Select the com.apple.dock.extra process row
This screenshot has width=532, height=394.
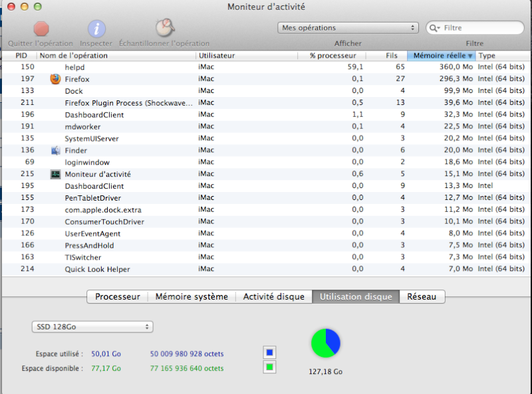tap(267, 209)
